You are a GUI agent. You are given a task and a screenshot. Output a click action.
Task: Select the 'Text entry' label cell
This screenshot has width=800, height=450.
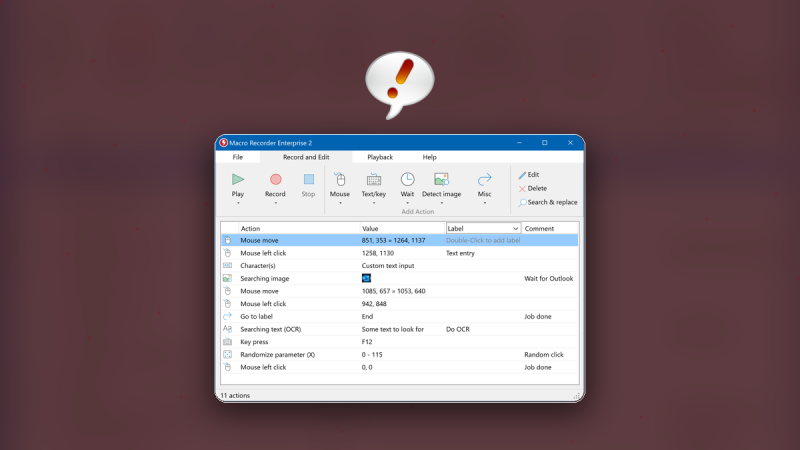click(460, 253)
